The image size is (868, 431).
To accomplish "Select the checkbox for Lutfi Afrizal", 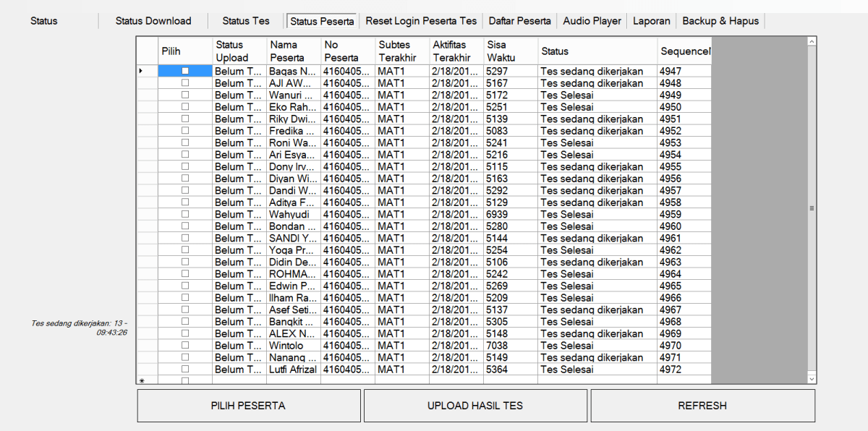I will tap(185, 370).
